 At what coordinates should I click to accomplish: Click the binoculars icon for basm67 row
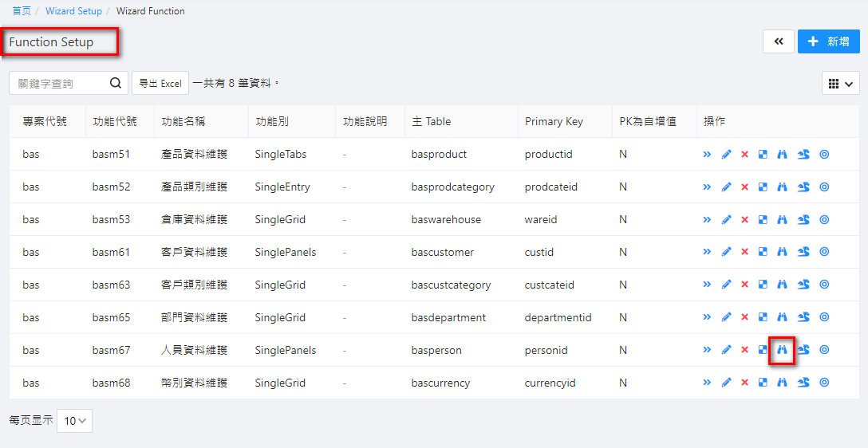(x=782, y=350)
